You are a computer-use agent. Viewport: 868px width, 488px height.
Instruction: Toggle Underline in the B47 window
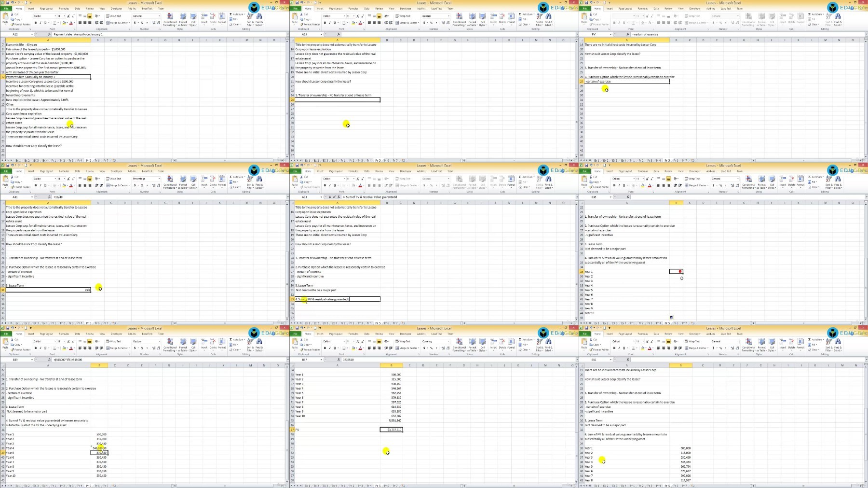335,348
